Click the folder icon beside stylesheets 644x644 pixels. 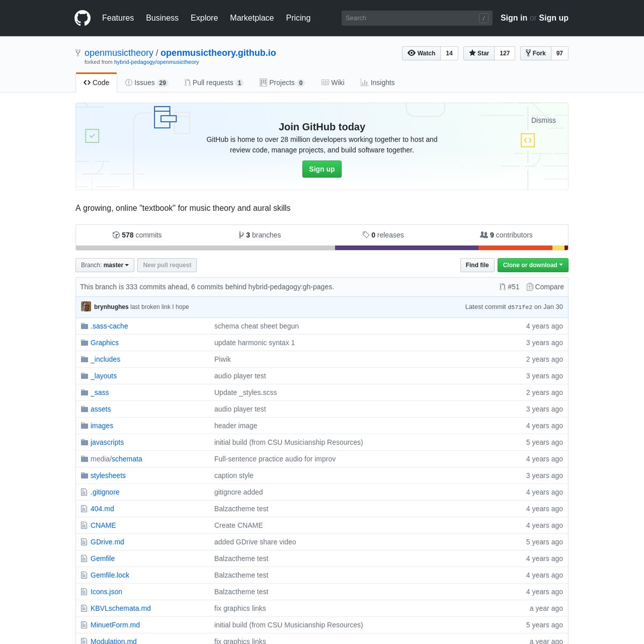84,475
